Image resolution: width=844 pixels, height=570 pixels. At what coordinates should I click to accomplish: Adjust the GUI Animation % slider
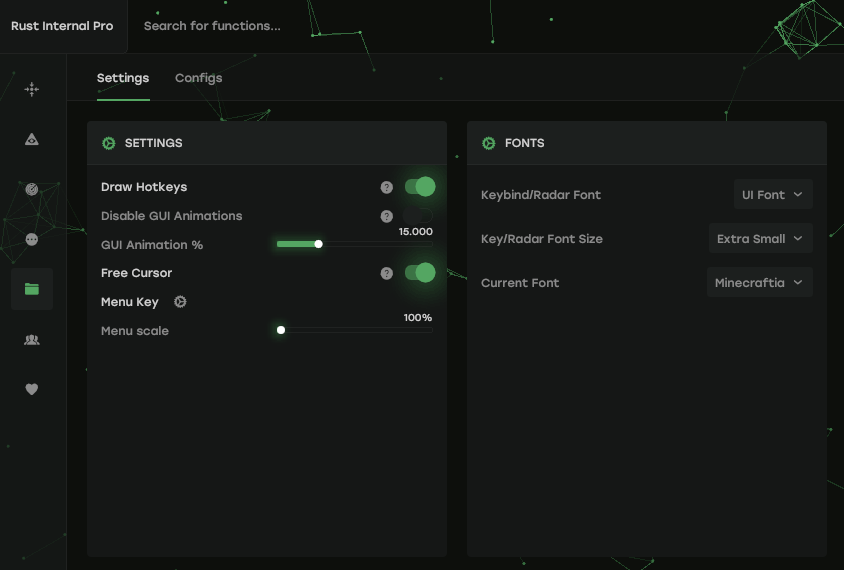point(354,244)
